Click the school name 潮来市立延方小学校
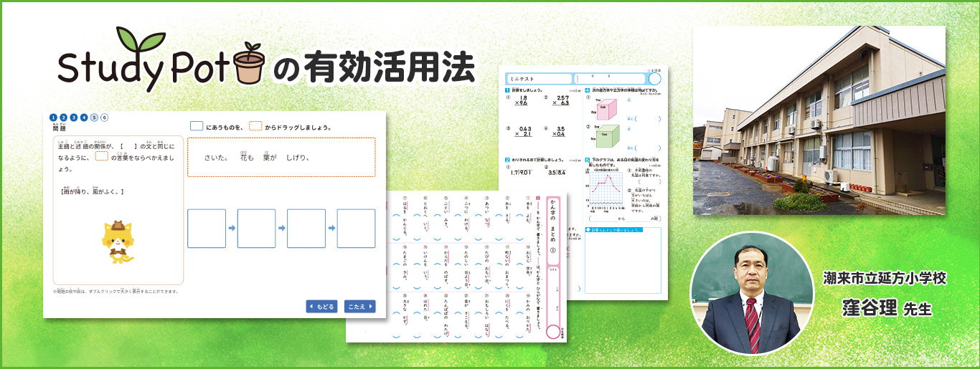This screenshot has height=369, width=980. [x=884, y=279]
